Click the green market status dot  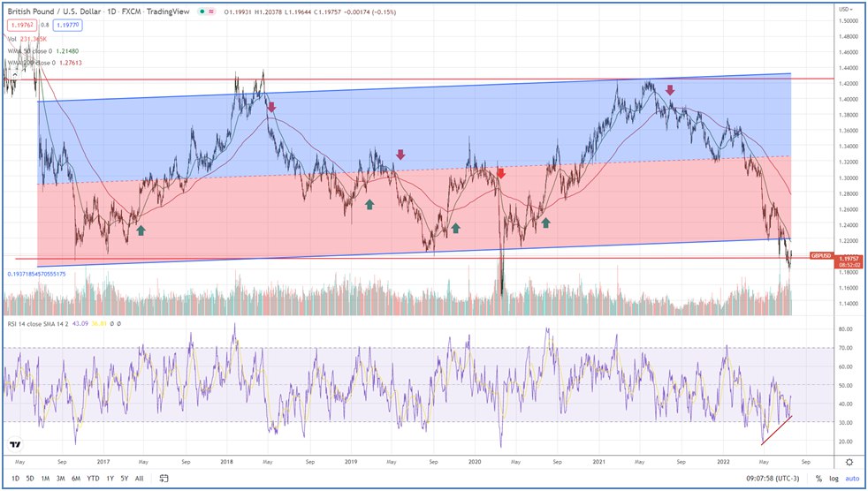204,11
